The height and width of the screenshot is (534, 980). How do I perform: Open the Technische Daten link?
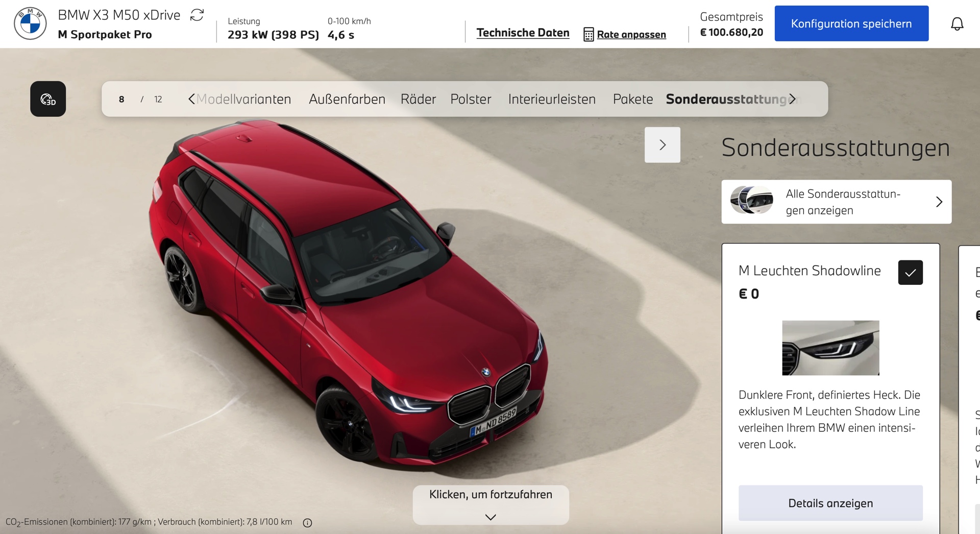coord(523,33)
